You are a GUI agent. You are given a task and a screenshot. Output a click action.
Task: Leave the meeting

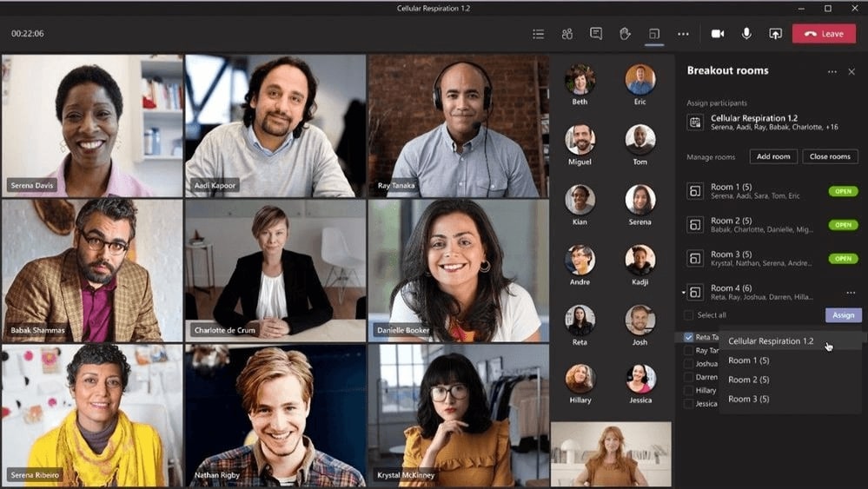coord(824,34)
